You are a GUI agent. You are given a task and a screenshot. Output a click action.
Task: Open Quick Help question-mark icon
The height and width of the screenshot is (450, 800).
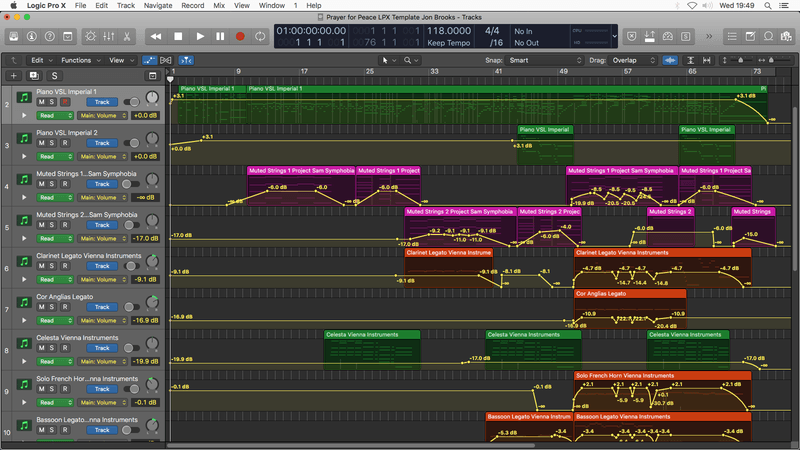49,36
